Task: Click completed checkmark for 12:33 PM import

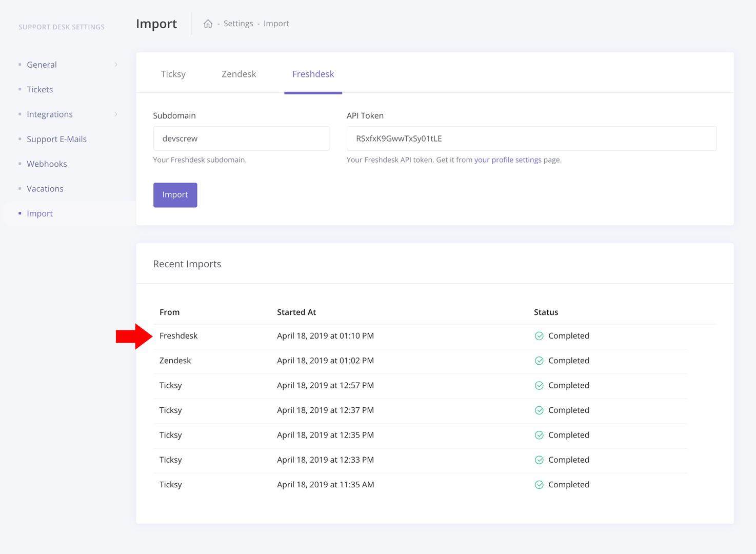Action: pyautogui.click(x=539, y=460)
